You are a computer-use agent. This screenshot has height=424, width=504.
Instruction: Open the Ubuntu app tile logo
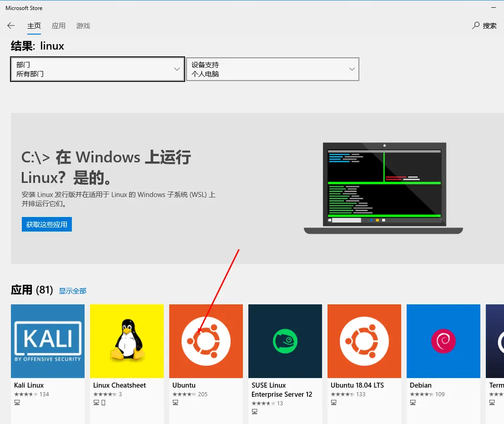pyautogui.click(x=206, y=341)
